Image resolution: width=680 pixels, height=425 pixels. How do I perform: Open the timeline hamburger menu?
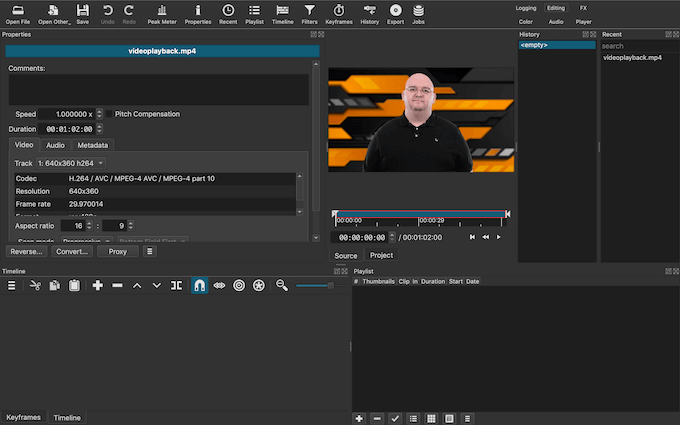coord(12,285)
